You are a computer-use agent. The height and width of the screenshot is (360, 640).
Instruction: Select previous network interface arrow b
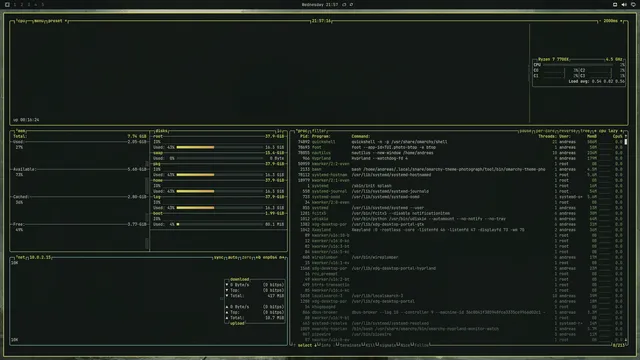point(258,258)
